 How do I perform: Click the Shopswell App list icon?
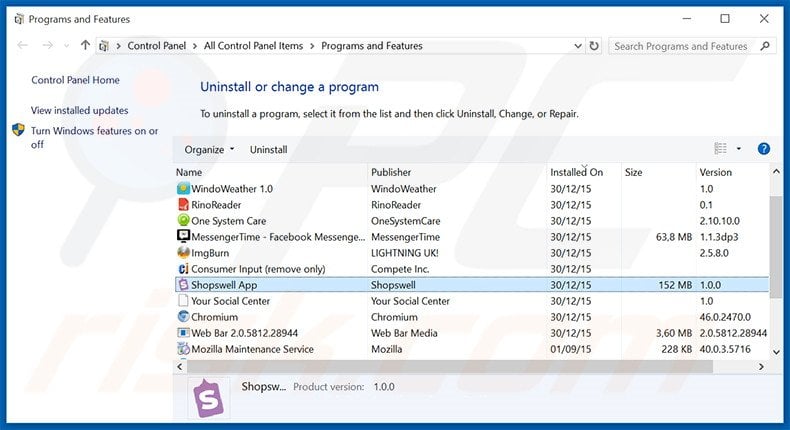click(183, 285)
